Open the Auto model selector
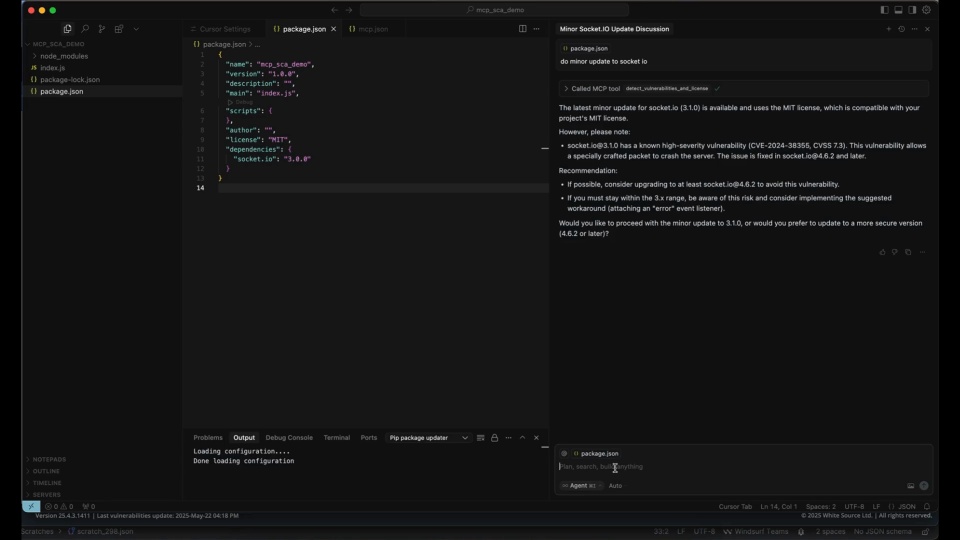The width and height of the screenshot is (960, 540). [615, 486]
